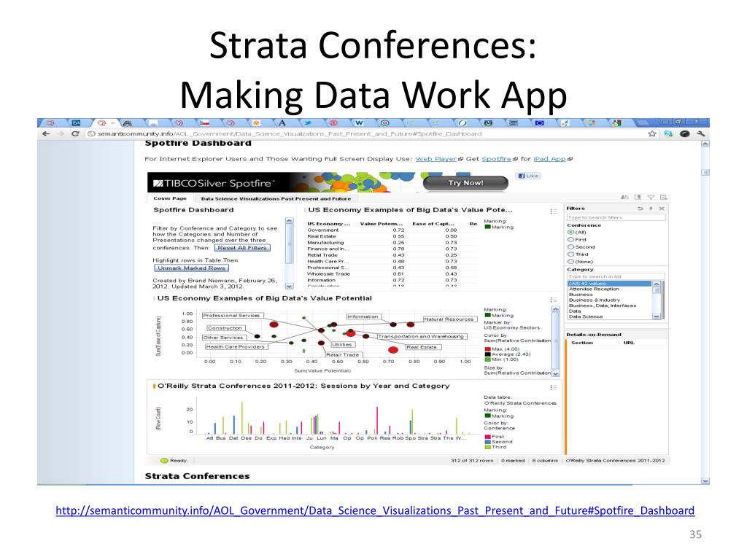Select the (All) Conference radio button

tap(570, 233)
